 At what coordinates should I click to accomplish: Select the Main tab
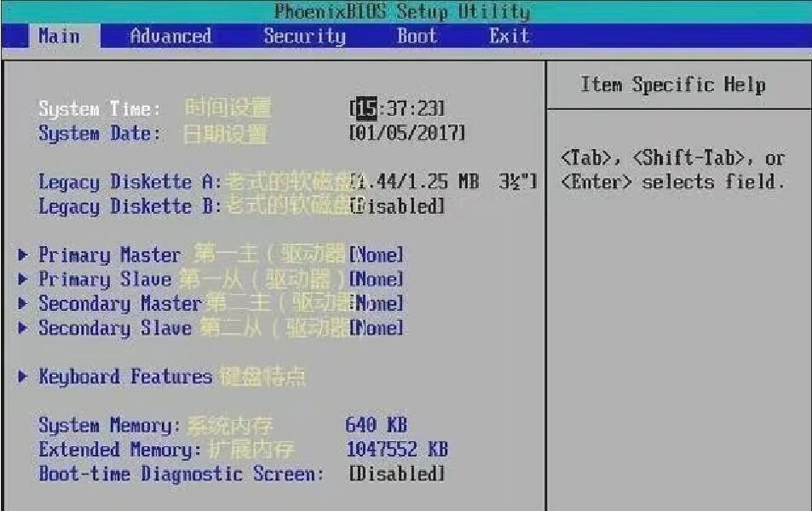[x=59, y=36]
